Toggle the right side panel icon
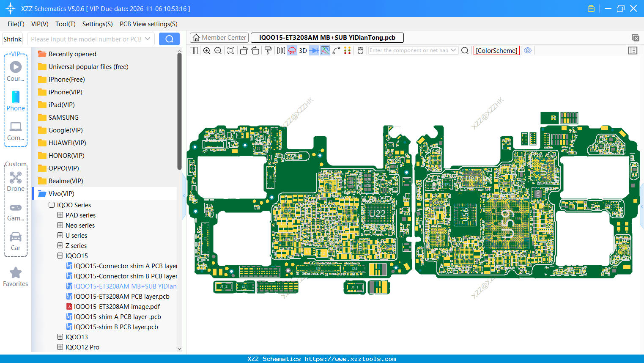Viewport: 644px width, 363px height. (632, 51)
